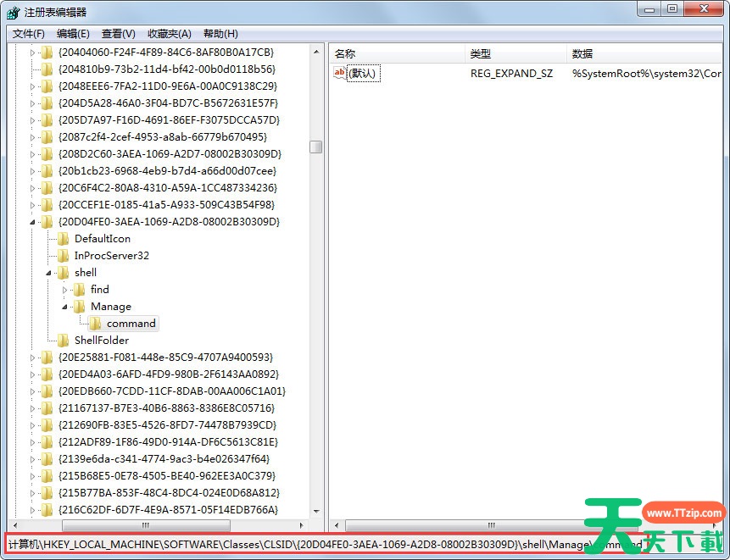Screen dimensions: 730x560
Task: Minimize the Registry Editor window
Action: pyautogui.click(x=650, y=9)
